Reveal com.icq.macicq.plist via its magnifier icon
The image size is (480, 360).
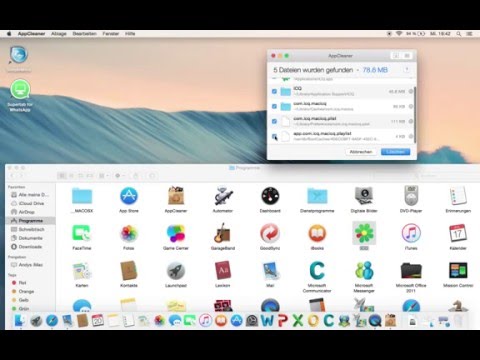pyautogui.click(x=411, y=121)
